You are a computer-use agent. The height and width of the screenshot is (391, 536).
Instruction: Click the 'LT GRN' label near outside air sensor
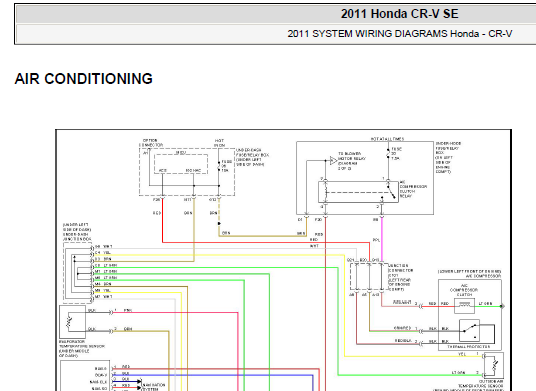pyautogui.click(x=458, y=373)
